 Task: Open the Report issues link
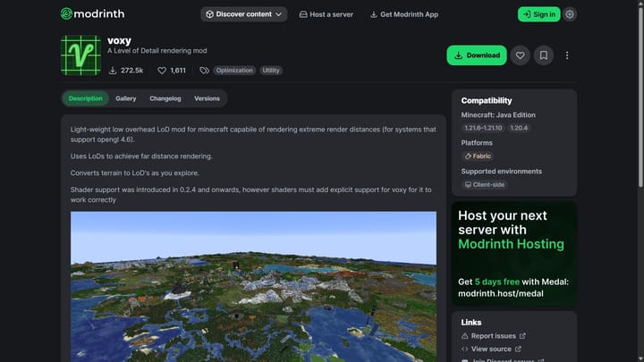(x=493, y=336)
